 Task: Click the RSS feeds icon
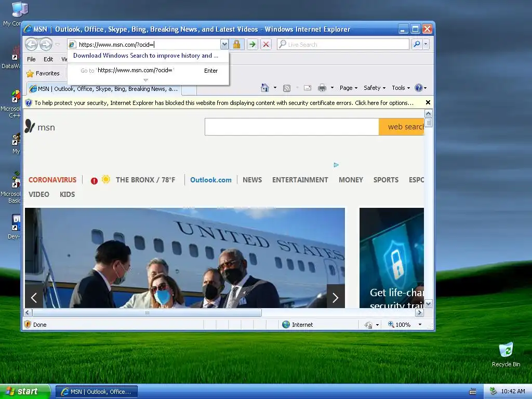click(287, 88)
